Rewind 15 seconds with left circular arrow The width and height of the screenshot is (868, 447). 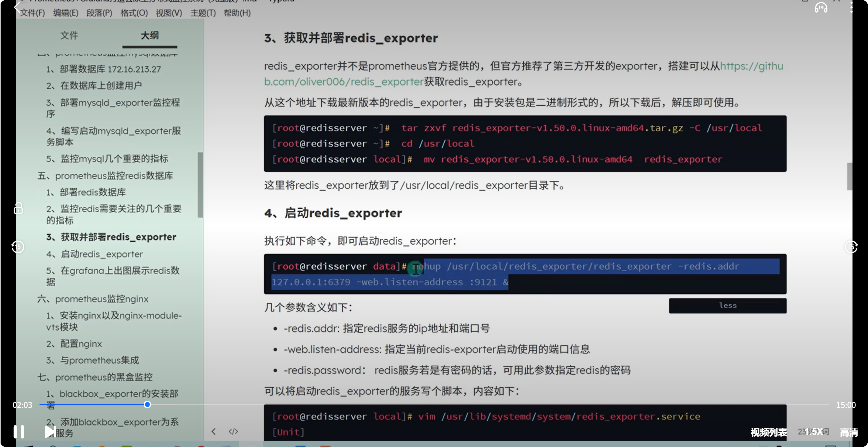coord(18,247)
